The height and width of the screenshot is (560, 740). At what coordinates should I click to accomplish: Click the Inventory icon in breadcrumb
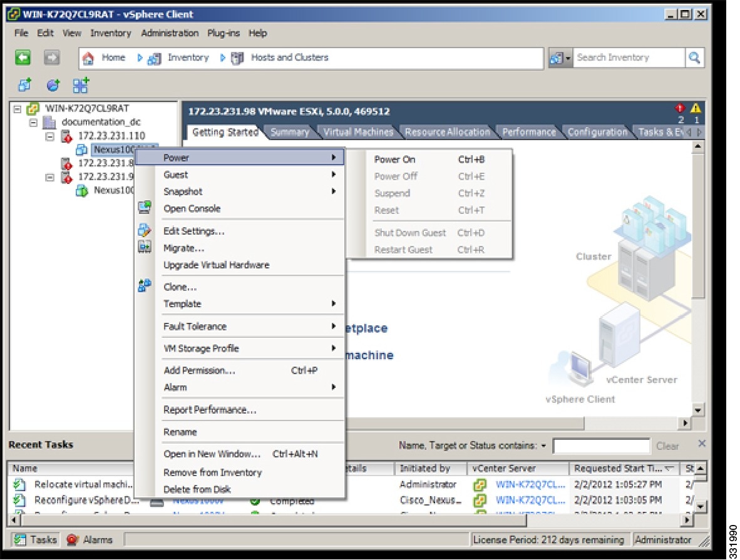[155, 58]
